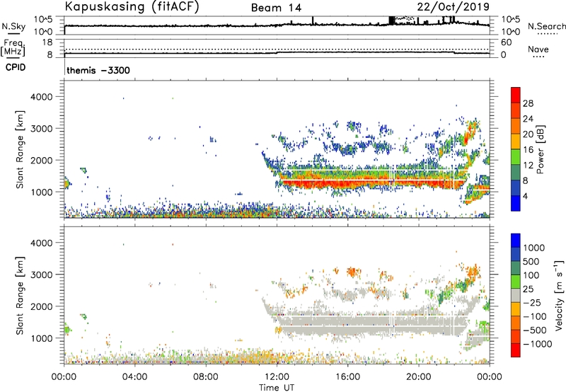Click the '28' Power colorbar tick value
This screenshot has height=392, width=566.
(x=528, y=103)
